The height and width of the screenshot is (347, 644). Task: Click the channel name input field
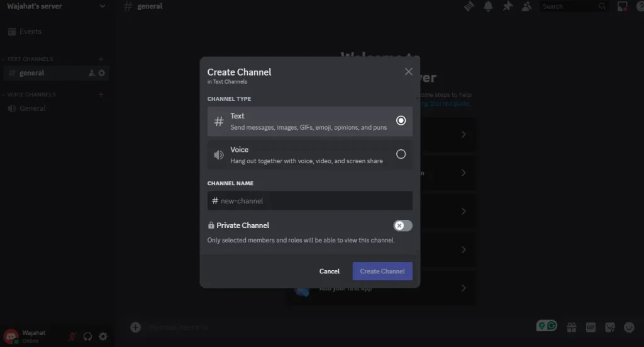(x=309, y=201)
